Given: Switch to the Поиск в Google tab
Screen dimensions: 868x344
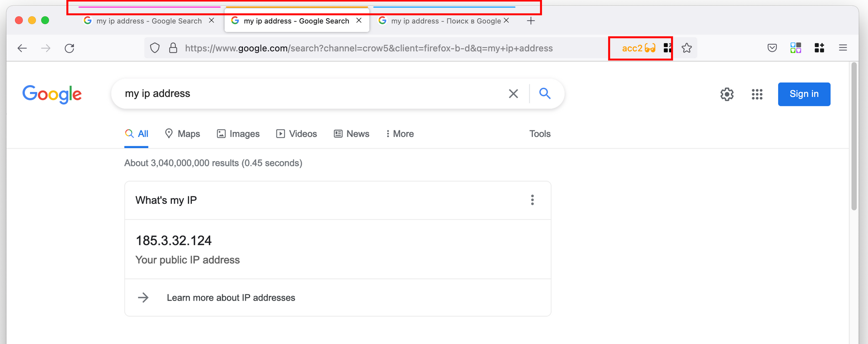Looking at the screenshot, I should [444, 21].
